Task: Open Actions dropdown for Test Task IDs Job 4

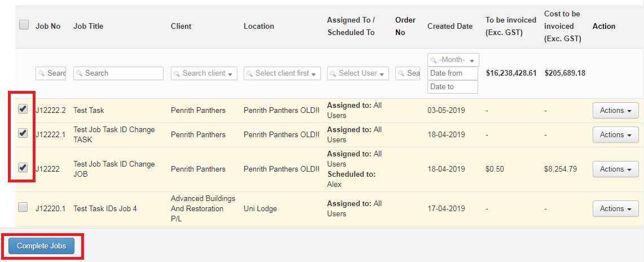Action: (x=615, y=209)
